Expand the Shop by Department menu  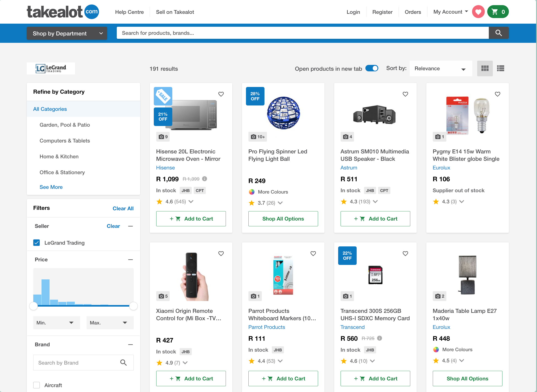pyautogui.click(x=67, y=33)
